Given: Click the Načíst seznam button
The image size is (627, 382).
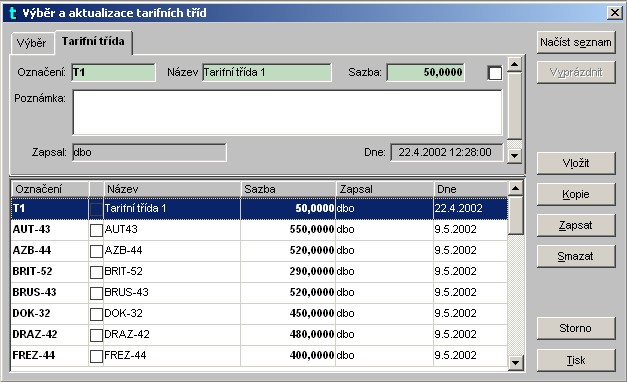Looking at the screenshot, I should [576, 42].
